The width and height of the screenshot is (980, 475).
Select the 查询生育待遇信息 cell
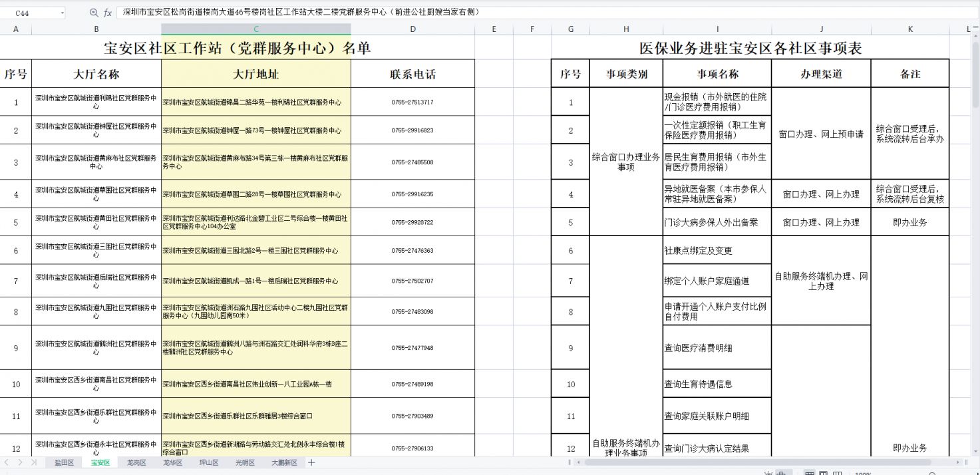click(717, 384)
